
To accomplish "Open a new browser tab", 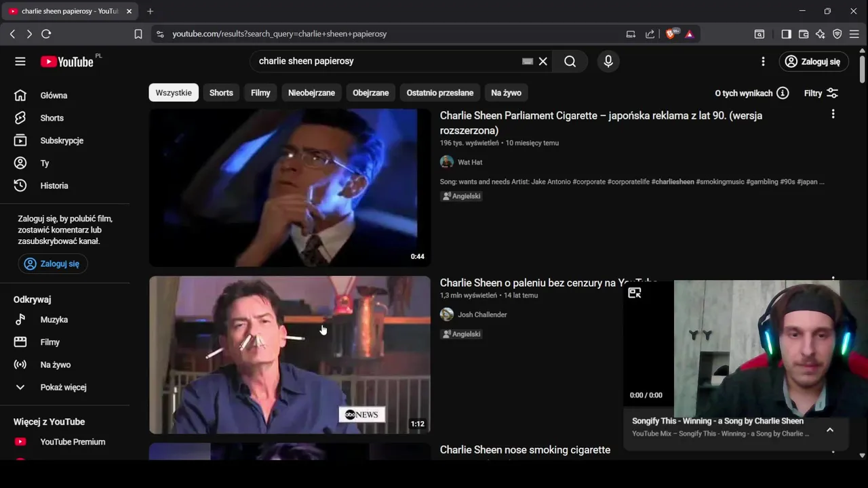I will tap(150, 11).
